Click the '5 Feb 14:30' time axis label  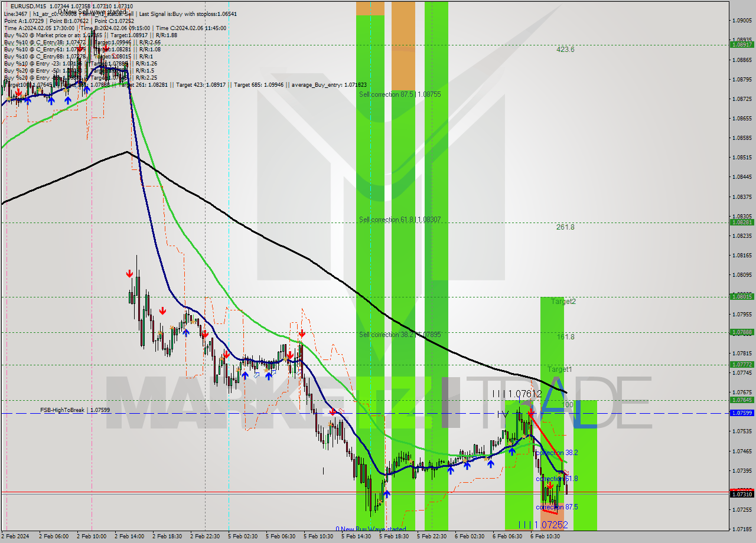click(x=356, y=537)
